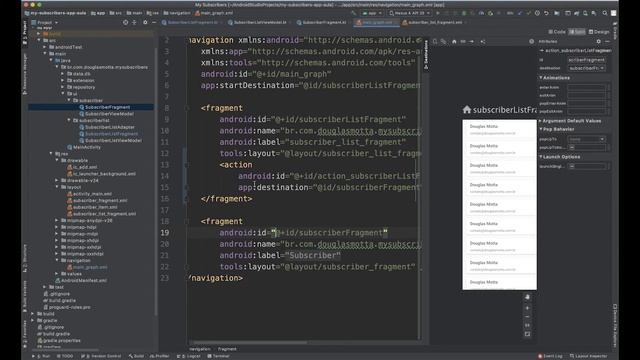Open Project panel settings gear
Screen dimensions: 640x360
point(145,22)
